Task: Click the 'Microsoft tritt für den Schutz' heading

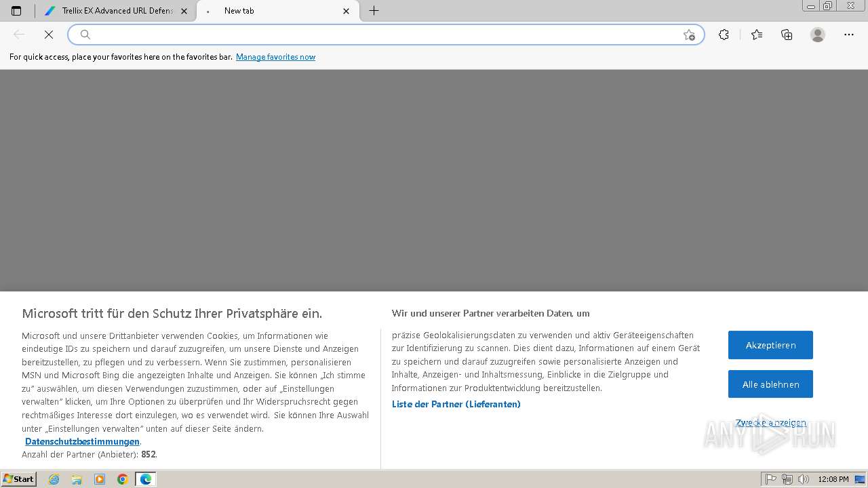Action: [x=172, y=313]
